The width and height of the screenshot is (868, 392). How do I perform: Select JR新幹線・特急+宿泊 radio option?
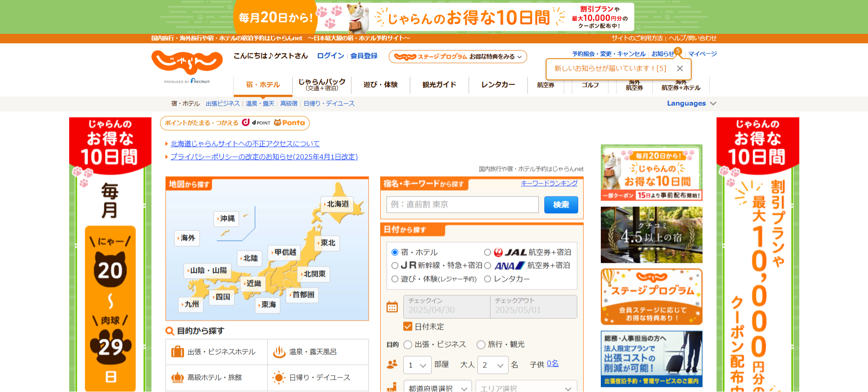(395, 266)
